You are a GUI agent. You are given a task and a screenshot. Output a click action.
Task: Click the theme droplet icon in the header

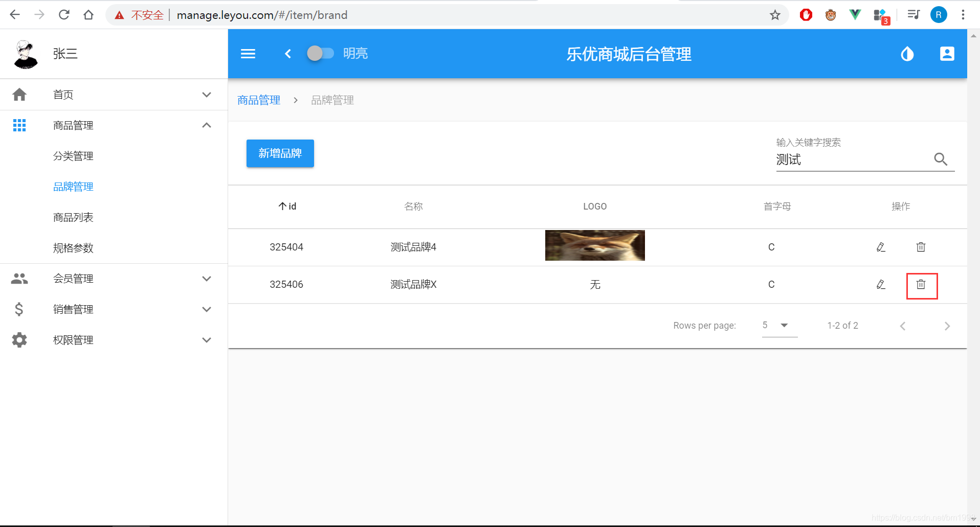[907, 54]
